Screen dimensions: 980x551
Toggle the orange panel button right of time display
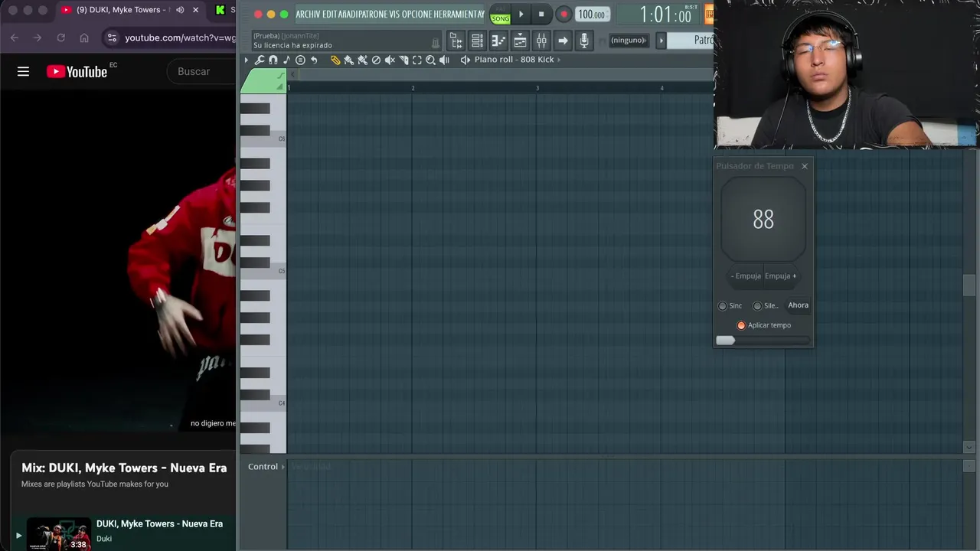[709, 15]
